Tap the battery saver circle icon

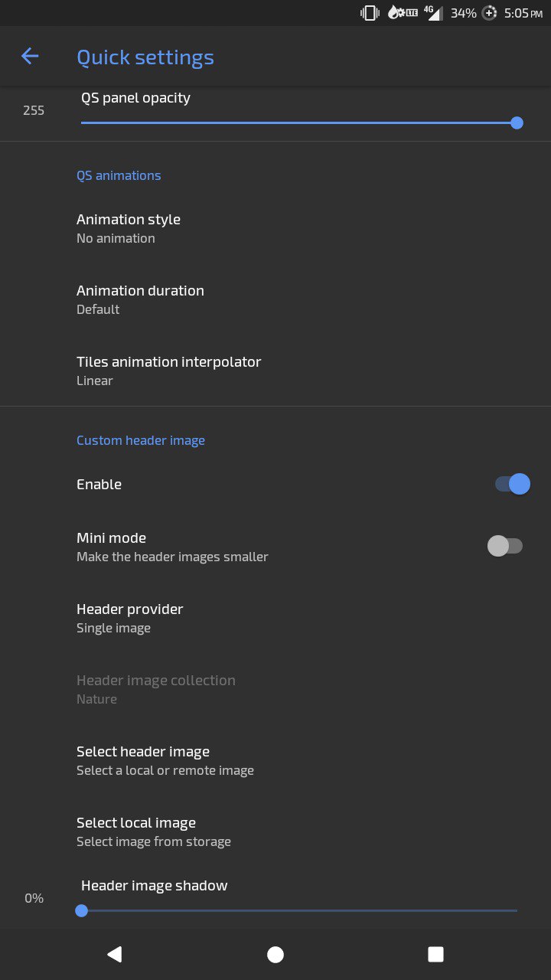click(490, 13)
